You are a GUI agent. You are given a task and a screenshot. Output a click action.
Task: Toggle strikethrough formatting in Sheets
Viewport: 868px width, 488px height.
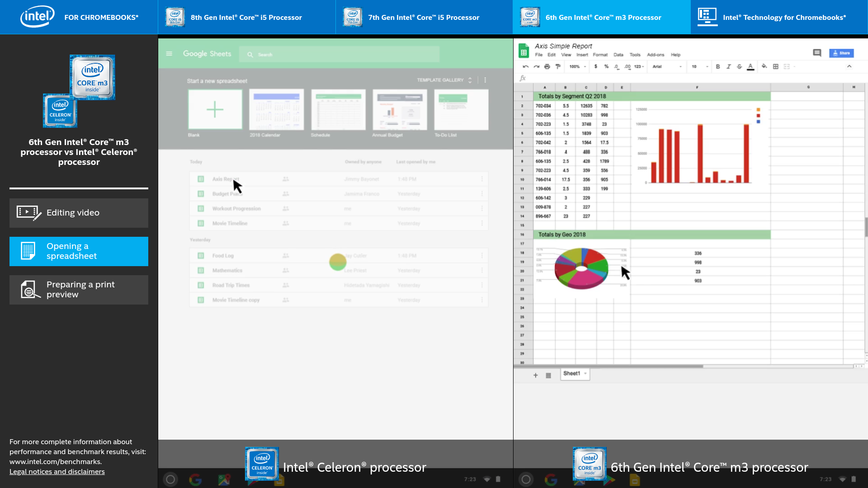[x=740, y=66]
